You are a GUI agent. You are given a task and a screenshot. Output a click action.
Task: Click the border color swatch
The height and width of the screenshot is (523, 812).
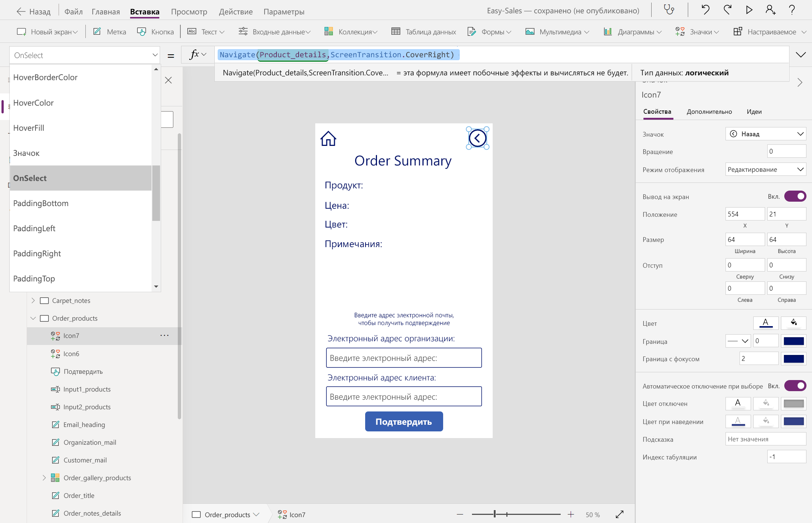click(x=794, y=341)
